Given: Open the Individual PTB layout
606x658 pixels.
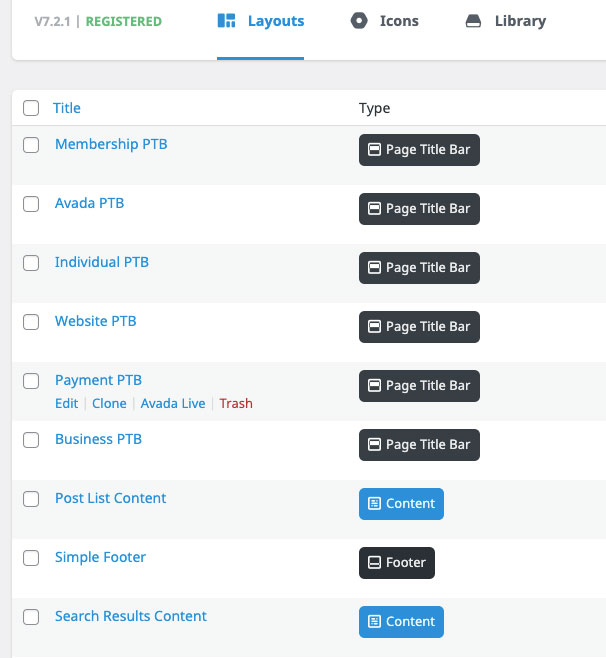Looking at the screenshot, I should [x=102, y=262].
